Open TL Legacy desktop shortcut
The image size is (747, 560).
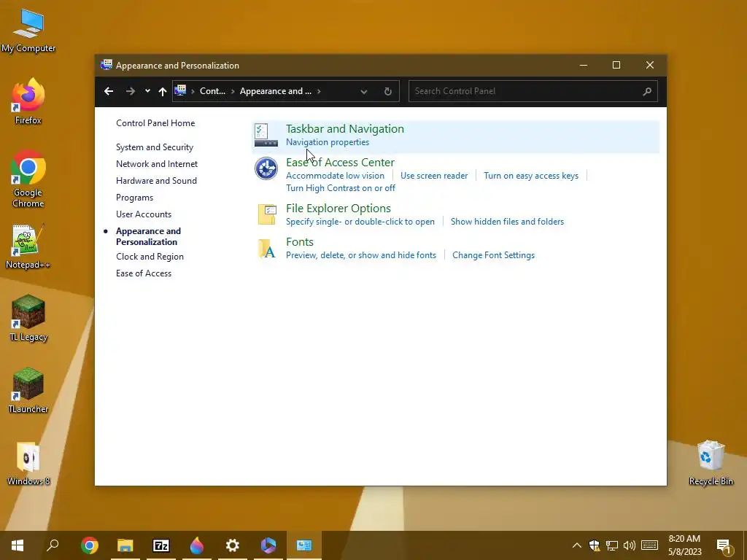[x=28, y=318]
